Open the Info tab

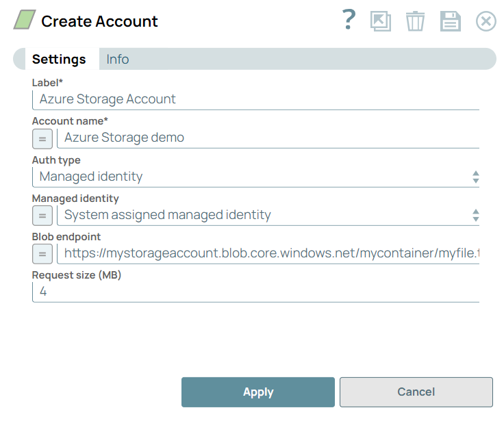[118, 60]
